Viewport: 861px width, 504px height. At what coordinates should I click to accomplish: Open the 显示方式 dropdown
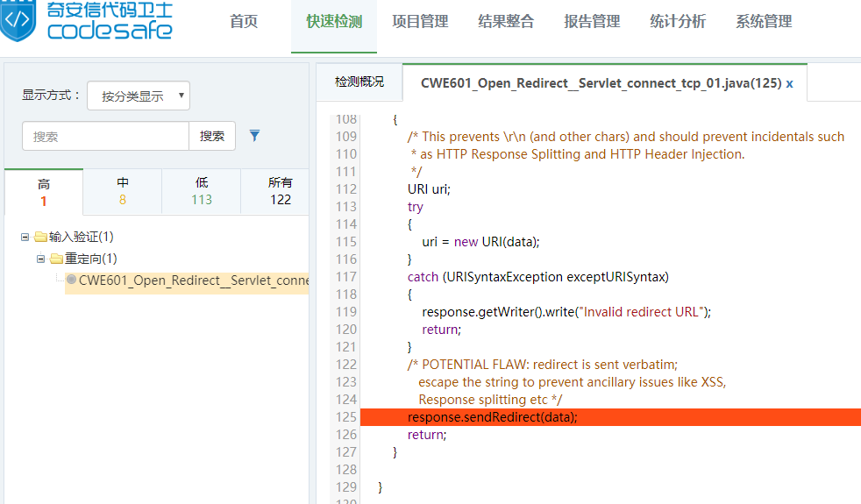pyautogui.click(x=139, y=96)
